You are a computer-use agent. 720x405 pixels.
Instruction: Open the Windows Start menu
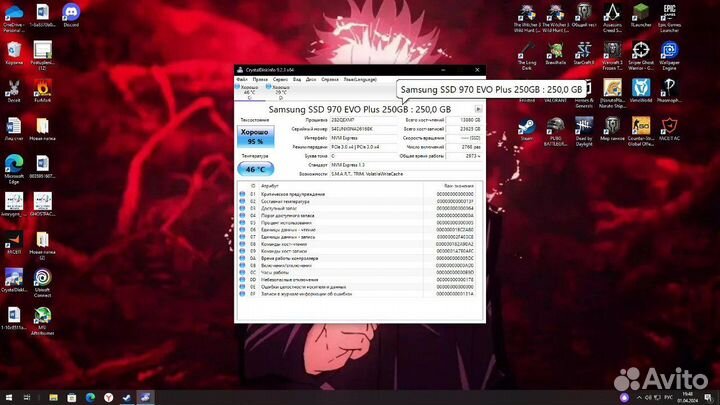(x=9, y=397)
